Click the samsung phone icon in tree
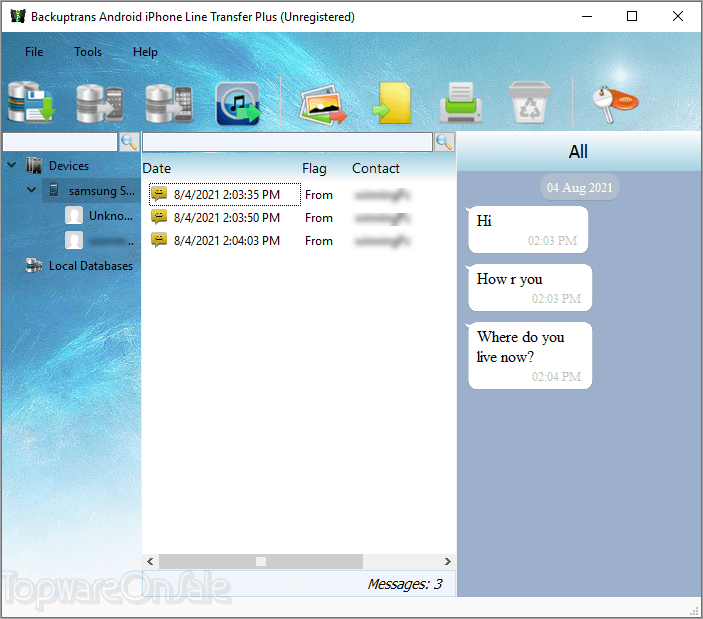Image resolution: width=703 pixels, height=619 pixels. pyautogui.click(x=54, y=190)
